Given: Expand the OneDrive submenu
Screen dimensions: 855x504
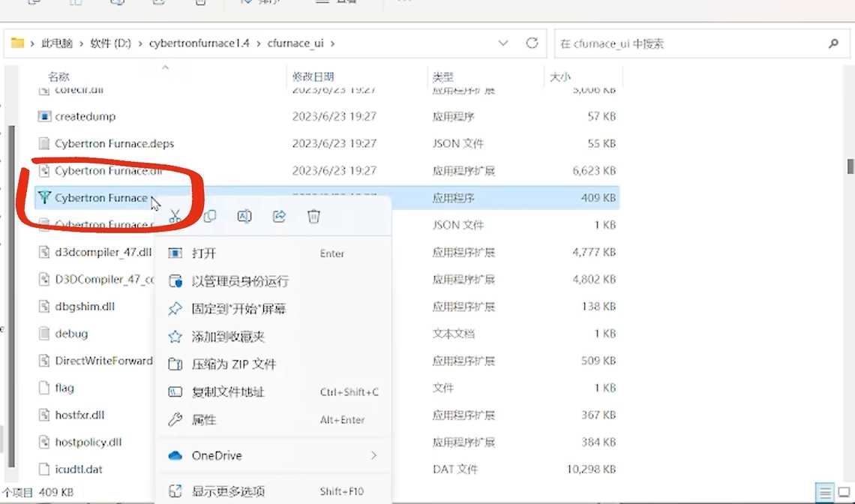Looking at the screenshot, I should [273, 455].
